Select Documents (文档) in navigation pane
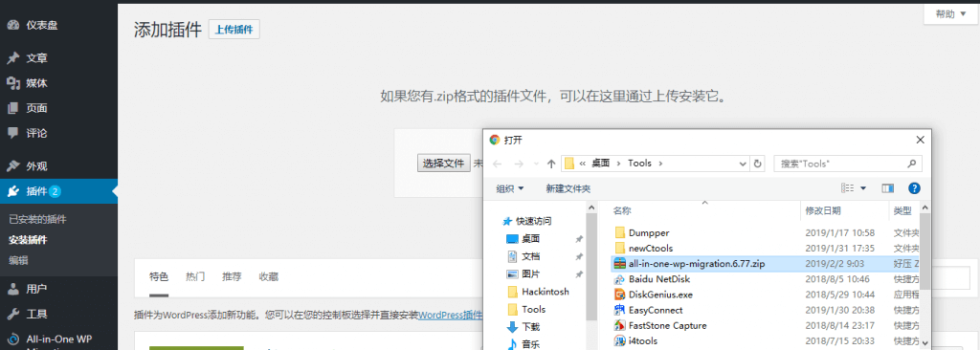 click(531, 256)
